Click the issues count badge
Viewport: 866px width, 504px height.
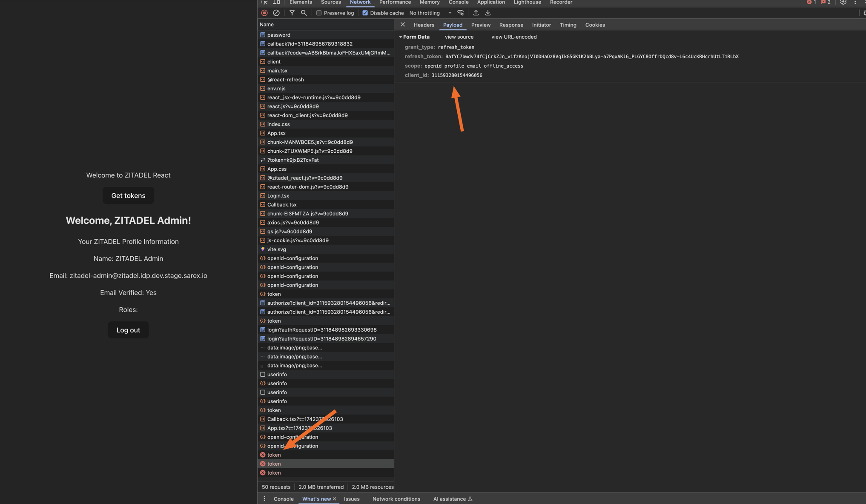(826, 2)
